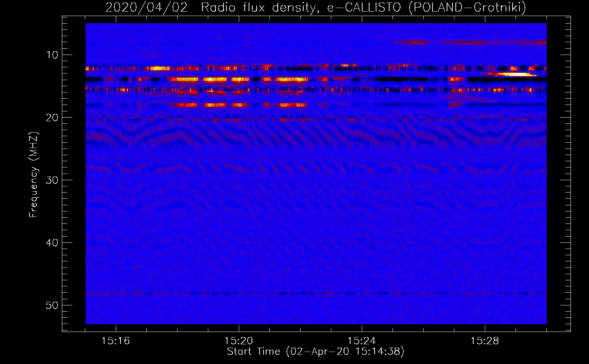Click the 40 MHz frequency tick label

[x=52, y=243]
